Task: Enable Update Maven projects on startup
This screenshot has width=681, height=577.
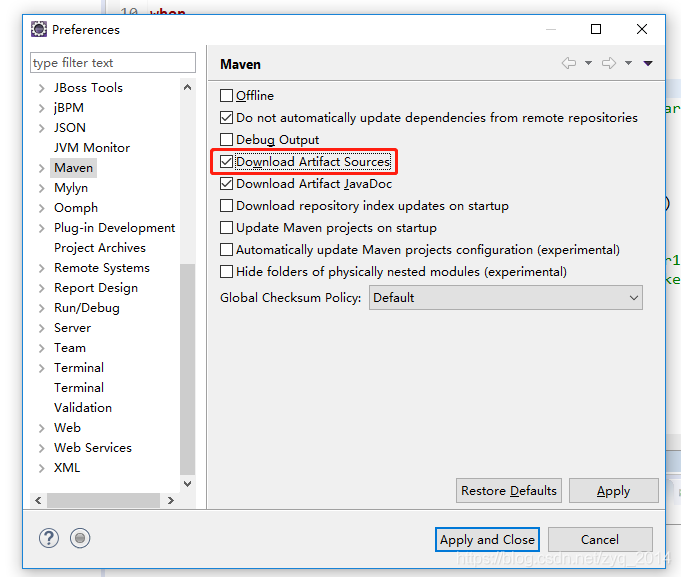Action: point(226,228)
